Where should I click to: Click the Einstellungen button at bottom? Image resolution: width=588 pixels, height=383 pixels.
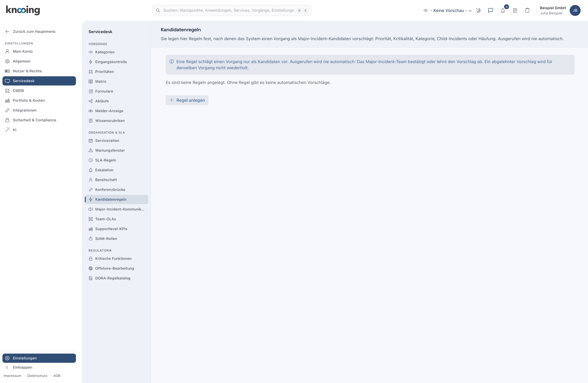39,358
